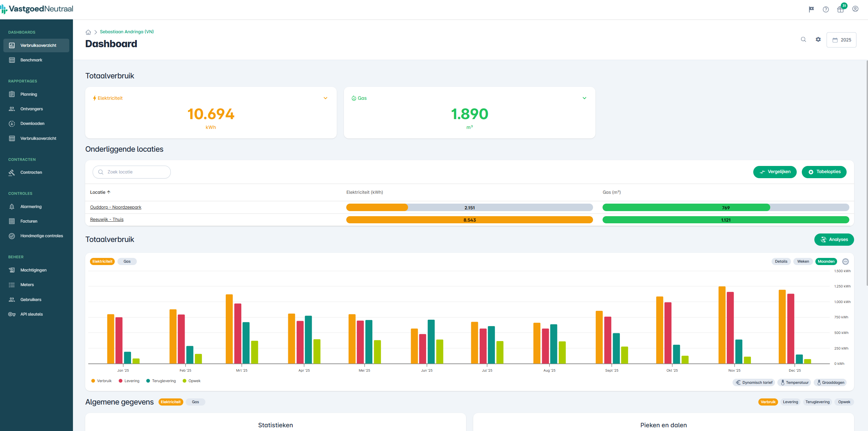The height and width of the screenshot is (431, 868).
Task: Open chart more options ellipsis icon
Action: [x=846, y=261]
